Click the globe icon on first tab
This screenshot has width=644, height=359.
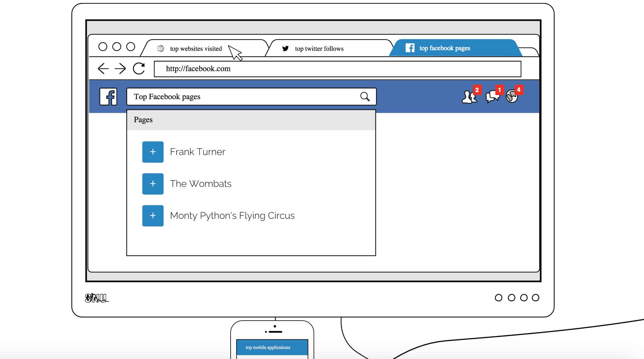tap(160, 48)
